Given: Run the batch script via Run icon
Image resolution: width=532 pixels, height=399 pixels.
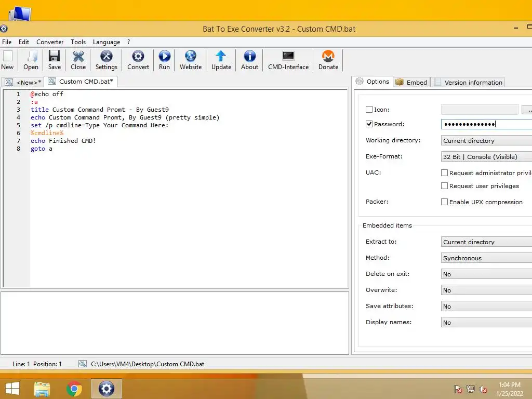Looking at the screenshot, I should [164, 60].
